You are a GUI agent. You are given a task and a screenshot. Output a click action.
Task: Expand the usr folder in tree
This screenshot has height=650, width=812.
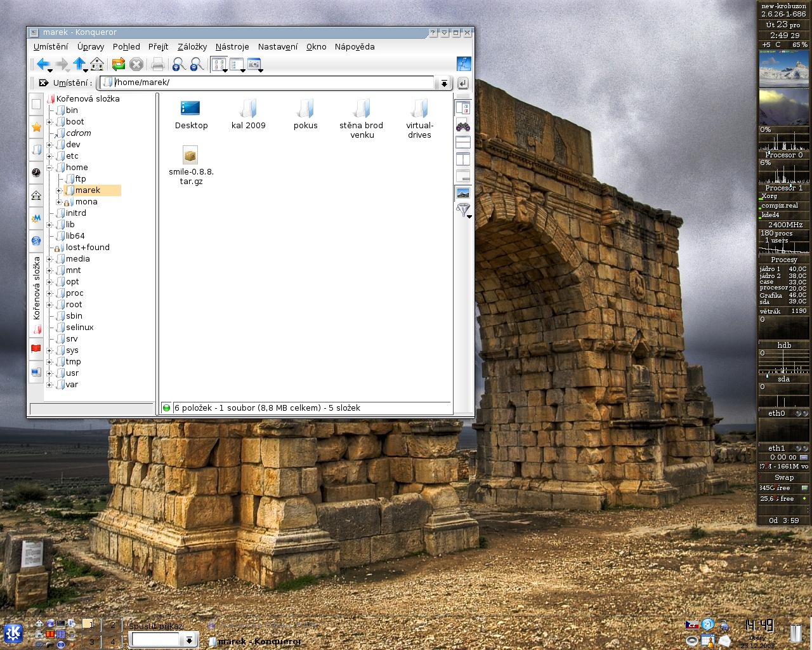[49, 373]
